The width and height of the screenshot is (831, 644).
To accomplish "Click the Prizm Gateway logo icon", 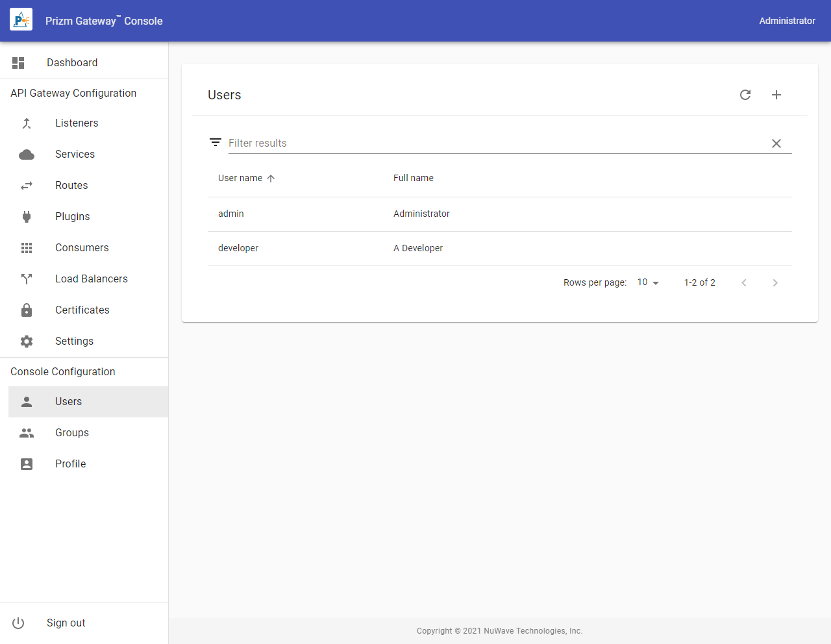I will coord(21,21).
